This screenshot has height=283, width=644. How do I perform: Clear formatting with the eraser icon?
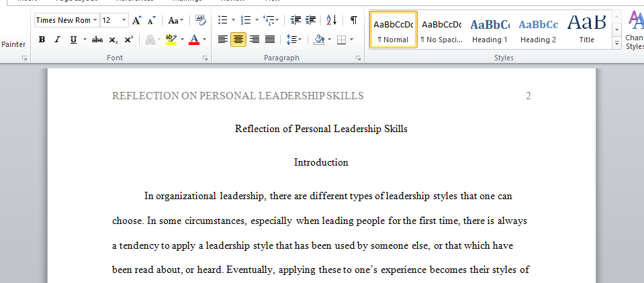(x=200, y=19)
